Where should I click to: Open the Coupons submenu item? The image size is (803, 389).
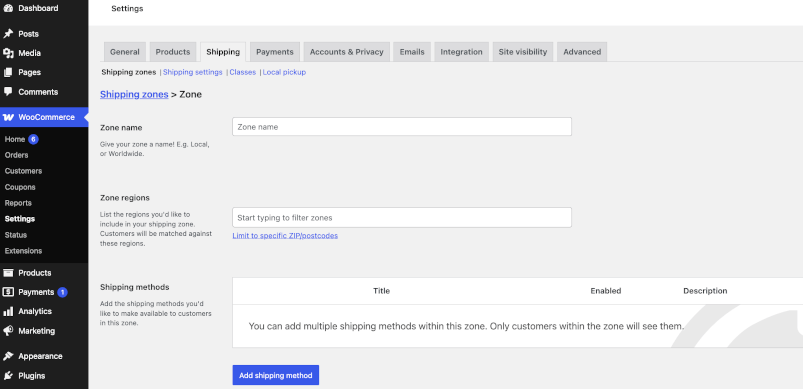pos(20,187)
